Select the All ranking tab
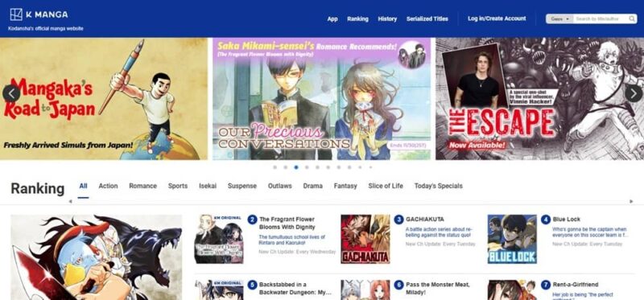 coord(84,186)
